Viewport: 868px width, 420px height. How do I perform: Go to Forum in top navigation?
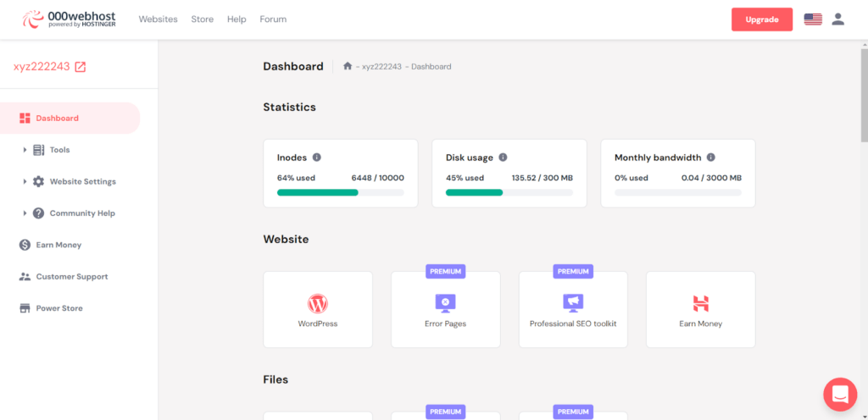coord(273,19)
